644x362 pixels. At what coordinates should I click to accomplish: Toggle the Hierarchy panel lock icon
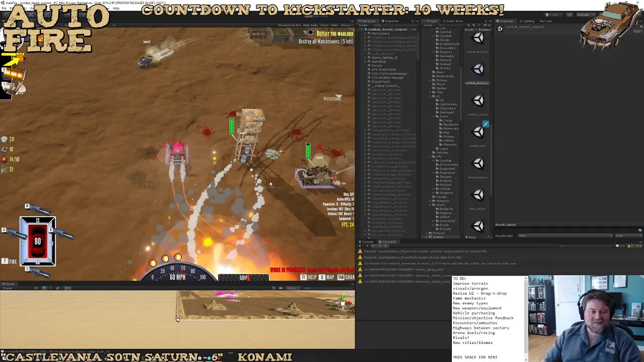[413, 21]
